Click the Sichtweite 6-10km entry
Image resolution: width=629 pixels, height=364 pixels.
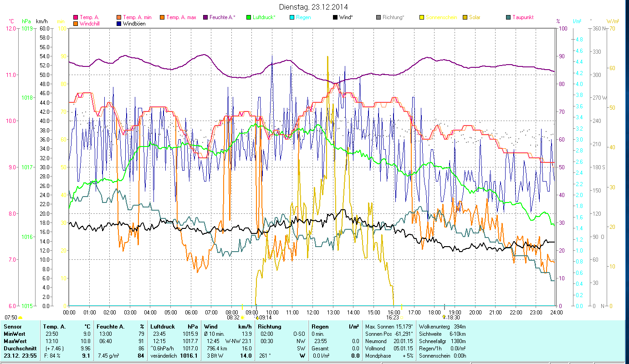click(442, 334)
